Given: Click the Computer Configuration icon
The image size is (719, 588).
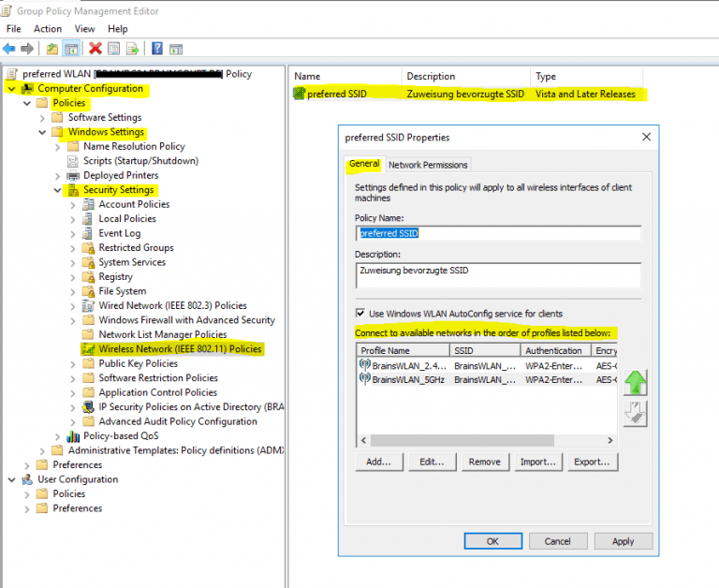Looking at the screenshot, I should point(27,89).
